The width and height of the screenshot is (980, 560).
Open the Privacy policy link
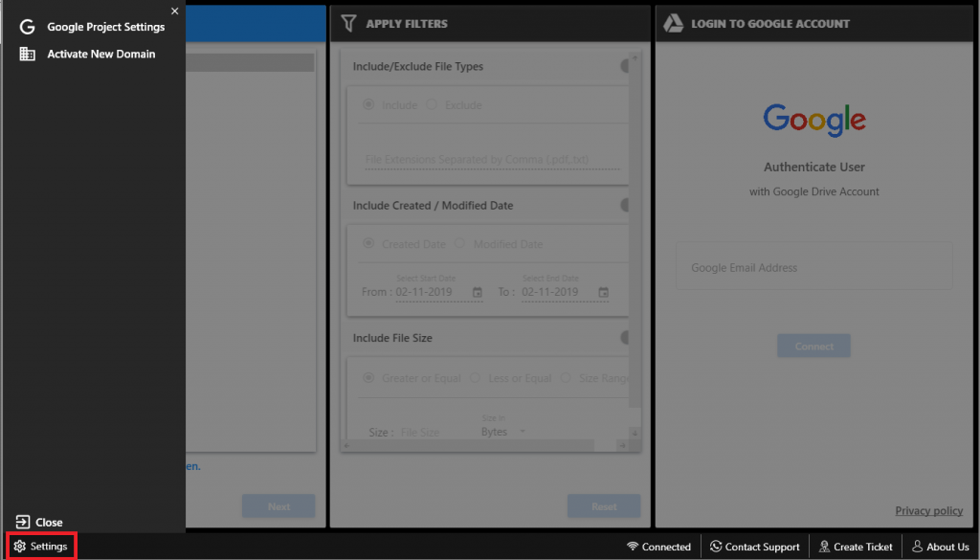tap(928, 510)
